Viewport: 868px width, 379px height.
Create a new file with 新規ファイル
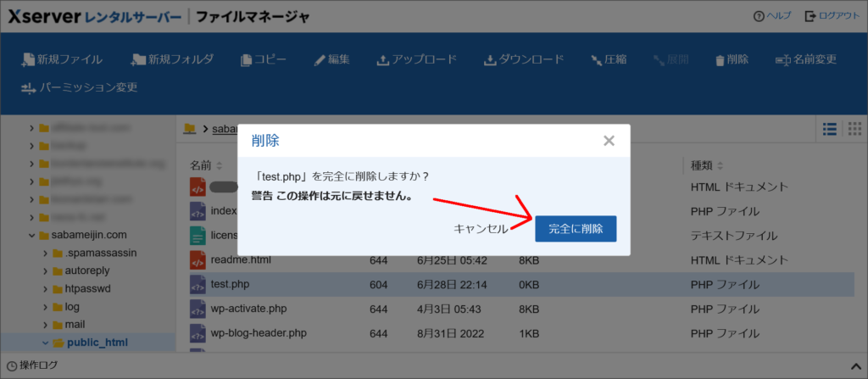pyautogui.click(x=61, y=60)
